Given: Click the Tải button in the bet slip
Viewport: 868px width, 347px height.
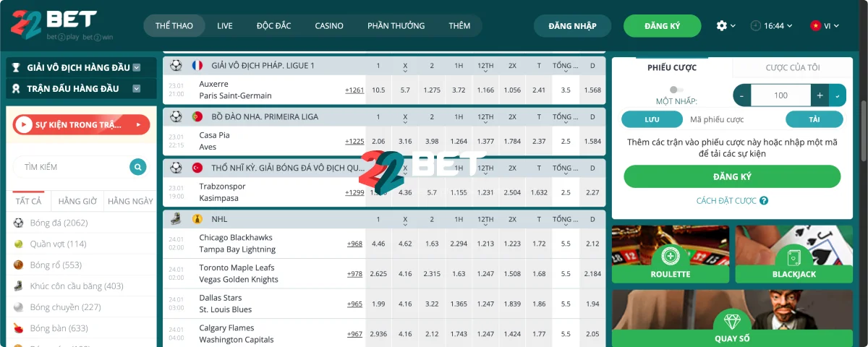Looking at the screenshot, I should click(x=814, y=119).
